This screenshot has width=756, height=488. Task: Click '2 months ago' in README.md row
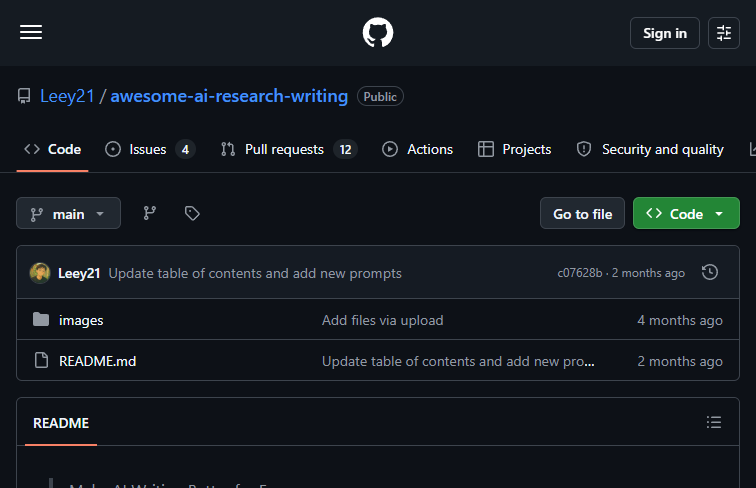680,361
